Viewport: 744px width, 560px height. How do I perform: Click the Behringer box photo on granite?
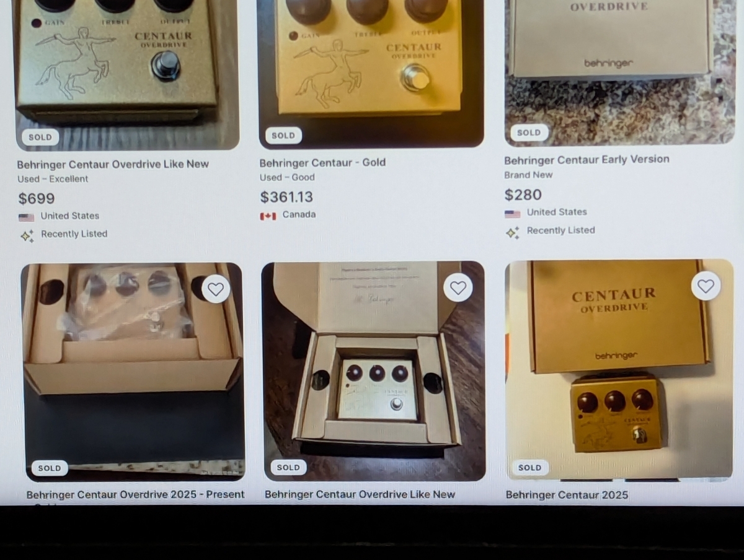pyautogui.click(x=620, y=71)
